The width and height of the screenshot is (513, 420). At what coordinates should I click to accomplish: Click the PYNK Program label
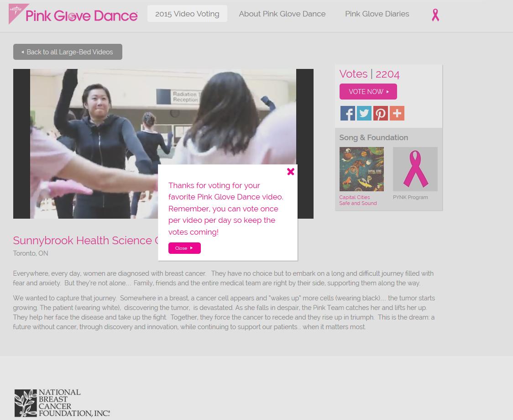(x=410, y=197)
